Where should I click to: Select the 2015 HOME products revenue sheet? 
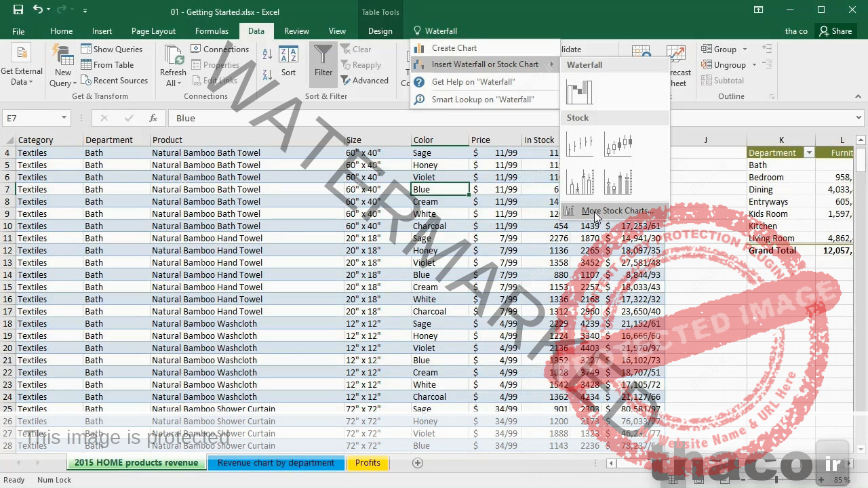click(136, 462)
